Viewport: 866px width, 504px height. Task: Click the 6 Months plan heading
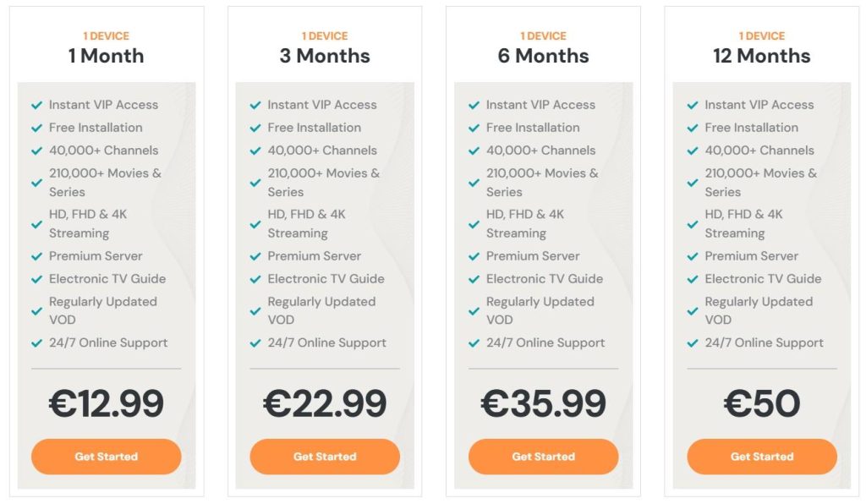[542, 56]
